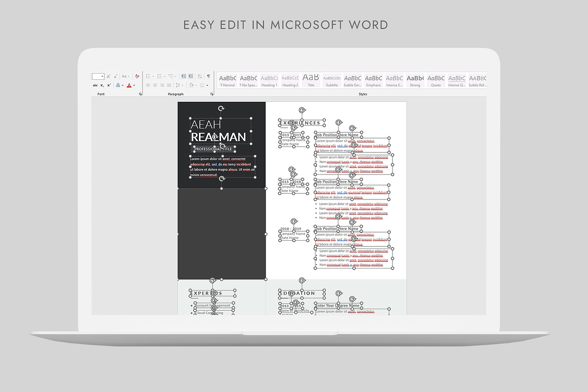Screen dimensions: 588x392
Task: Choose the Quote style
Action: point(436,80)
